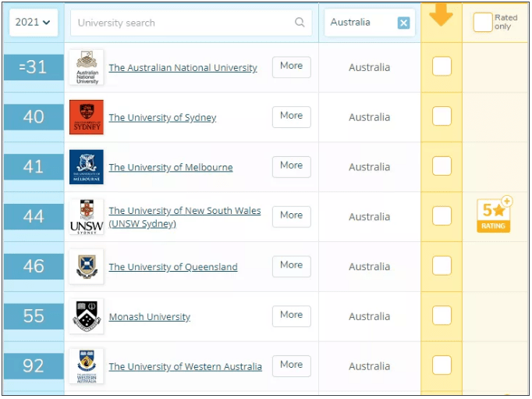Check the compare box for Monash University

coord(442,315)
